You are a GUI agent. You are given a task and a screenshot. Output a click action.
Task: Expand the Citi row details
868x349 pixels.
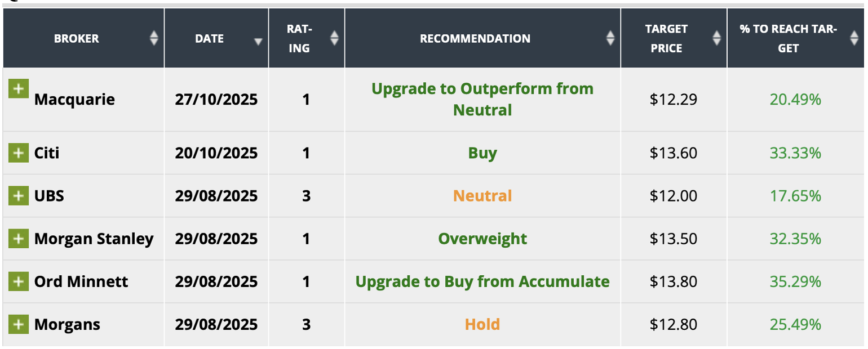click(19, 153)
